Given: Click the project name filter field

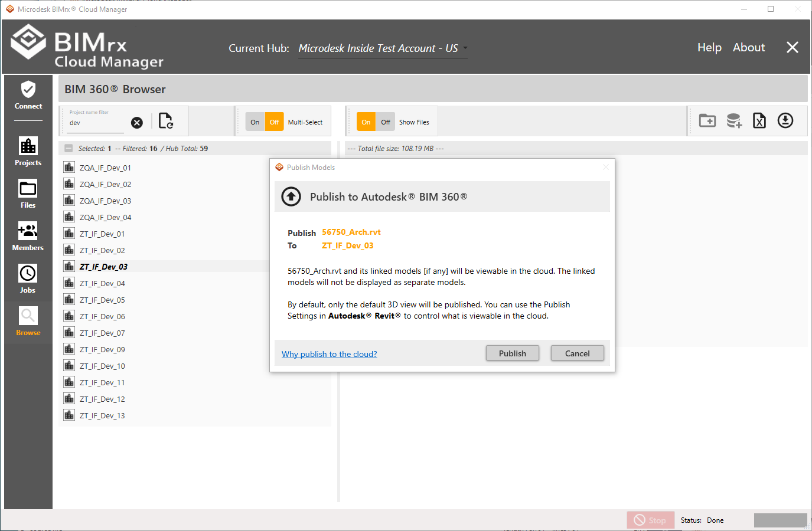Looking at the screenshot, I should point(96,123).
